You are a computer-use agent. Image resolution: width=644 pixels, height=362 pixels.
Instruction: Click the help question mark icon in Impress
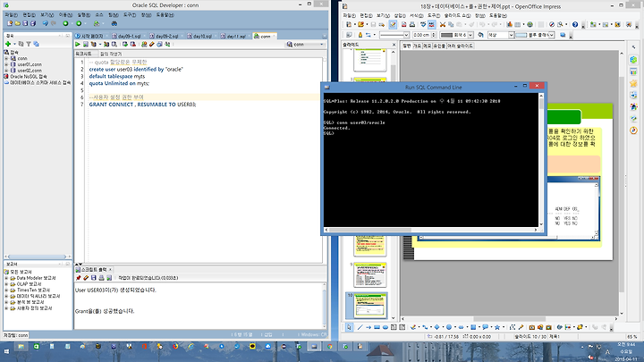[575, 25]
